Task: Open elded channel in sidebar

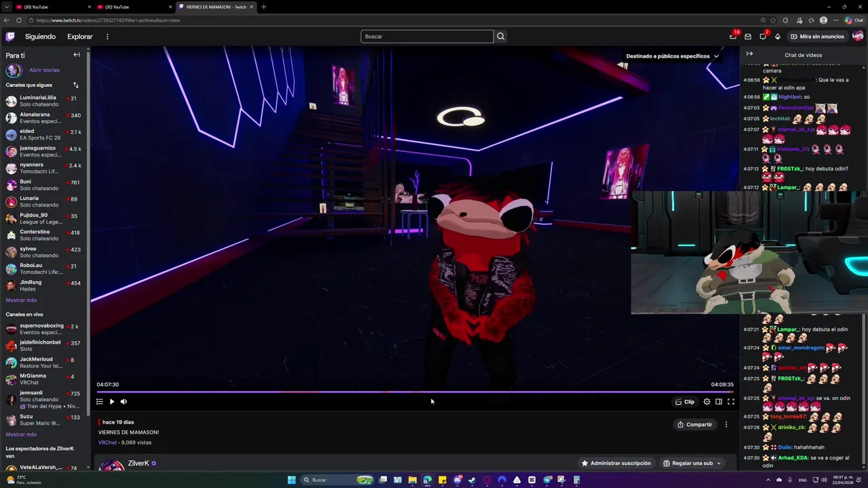Action: pos(43,134)
